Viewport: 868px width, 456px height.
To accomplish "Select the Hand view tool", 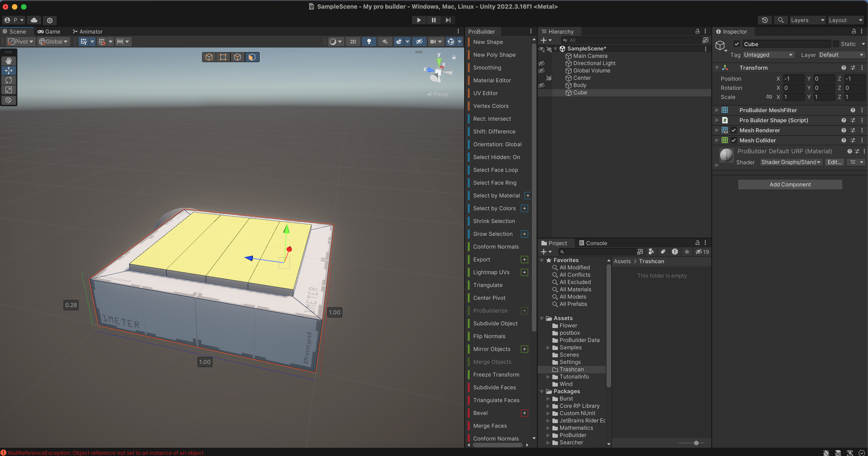I will coord(9,61).
